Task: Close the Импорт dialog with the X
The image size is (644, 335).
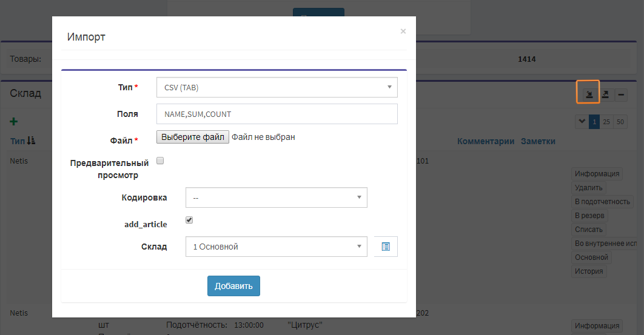Action: click(403, 31)
